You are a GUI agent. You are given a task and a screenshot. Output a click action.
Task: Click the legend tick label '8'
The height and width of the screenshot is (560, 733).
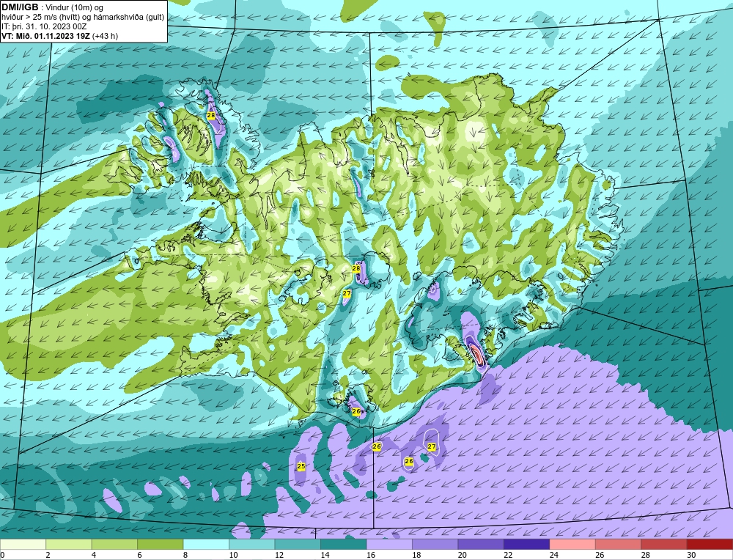pyautogui.click(x=185, y=555)
